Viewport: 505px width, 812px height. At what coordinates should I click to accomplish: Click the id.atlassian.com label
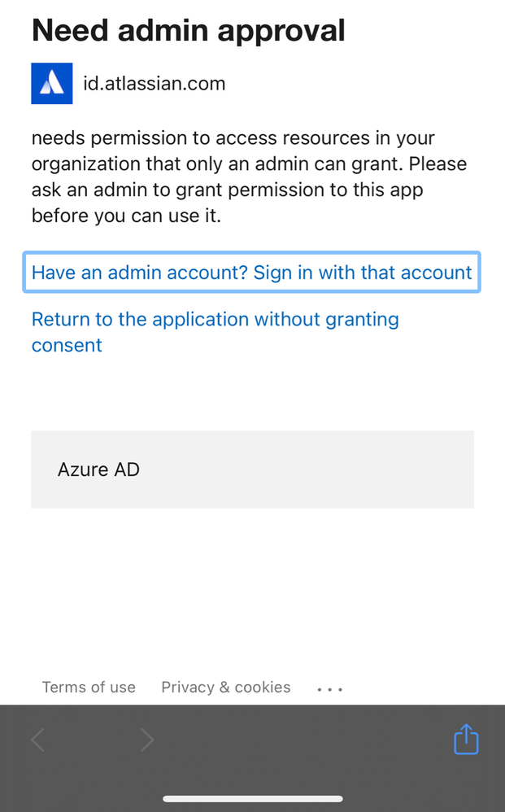coord(154,83)
